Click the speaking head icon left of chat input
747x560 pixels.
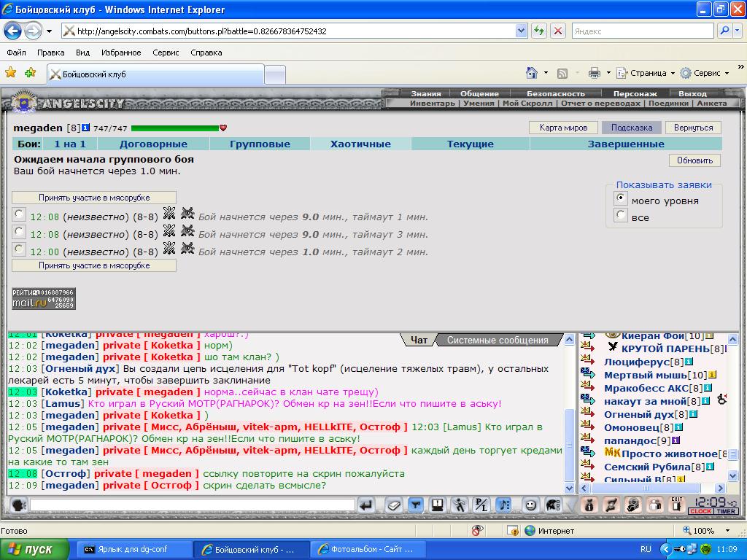[18, 505]
